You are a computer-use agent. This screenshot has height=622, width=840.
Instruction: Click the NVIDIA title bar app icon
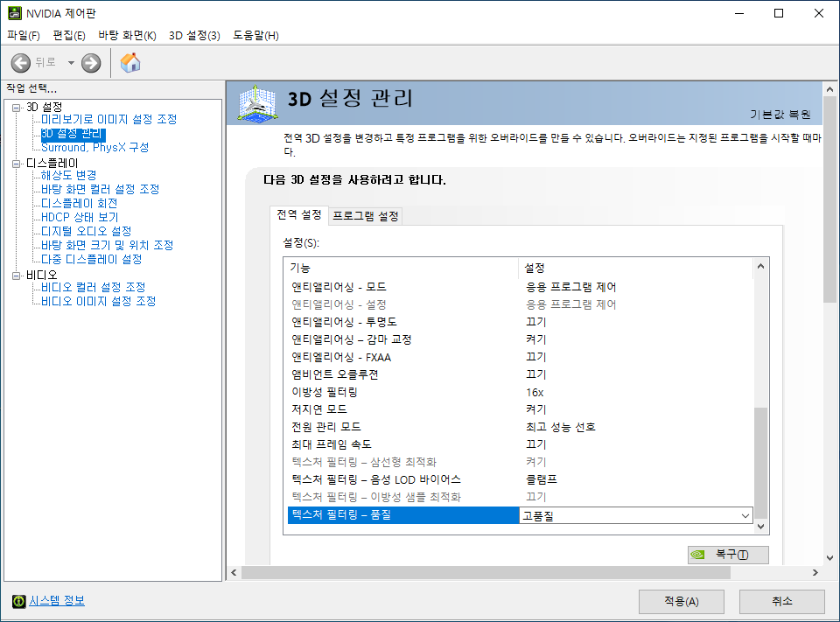(x=15, y=13)
